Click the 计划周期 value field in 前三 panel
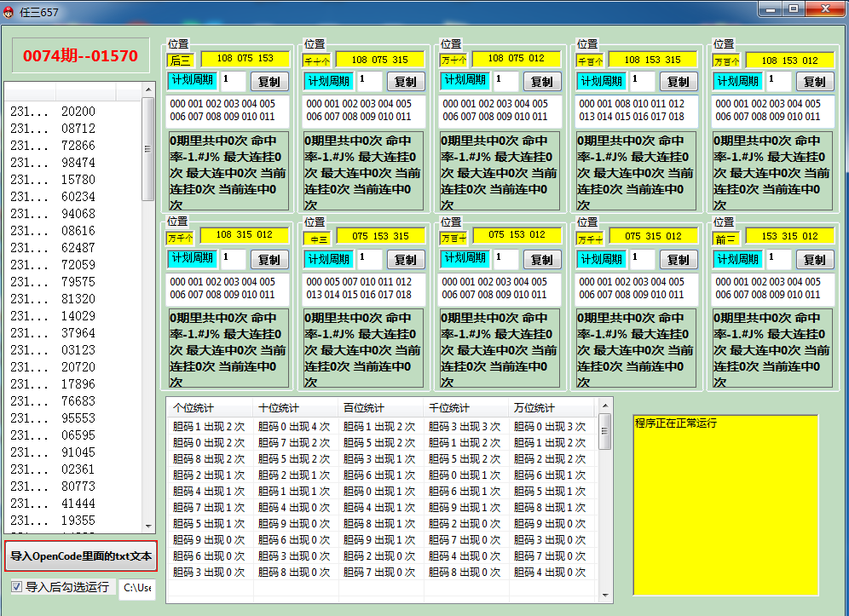This screenshot has width=849, height=616. point(779,259)
